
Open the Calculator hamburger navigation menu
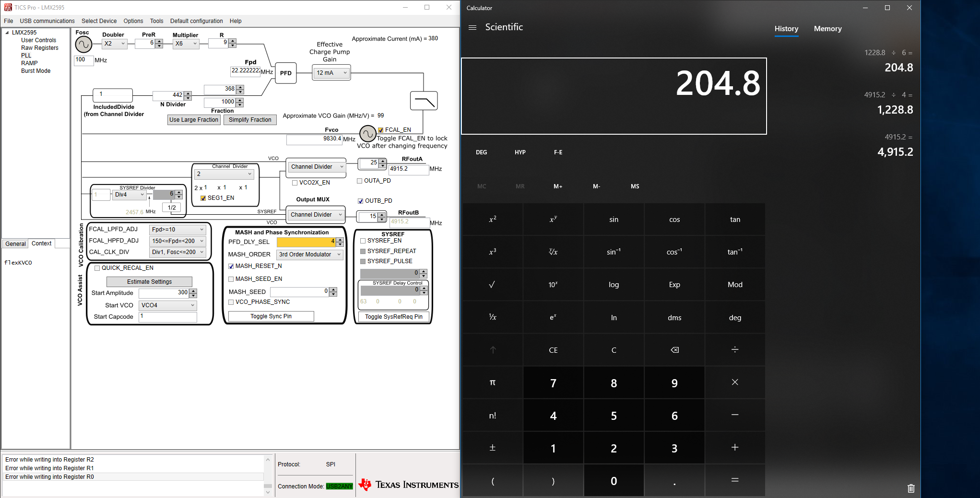(x=472, y=27)
